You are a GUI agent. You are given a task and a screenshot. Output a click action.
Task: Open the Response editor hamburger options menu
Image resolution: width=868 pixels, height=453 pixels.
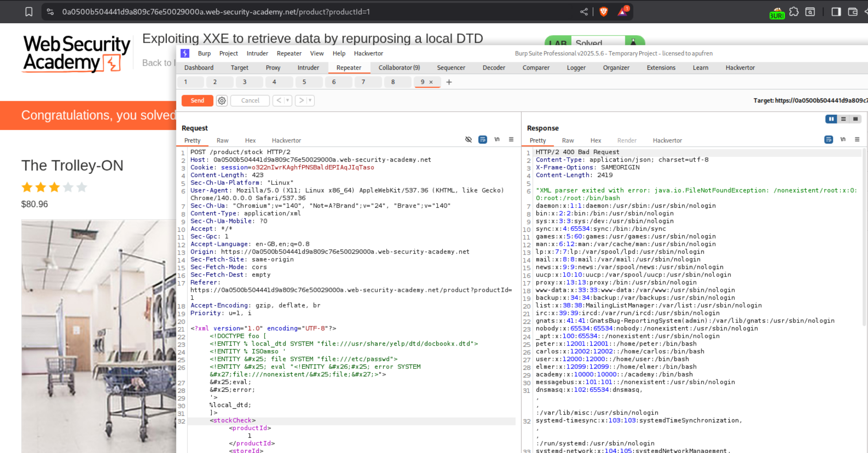click(857, 139)
